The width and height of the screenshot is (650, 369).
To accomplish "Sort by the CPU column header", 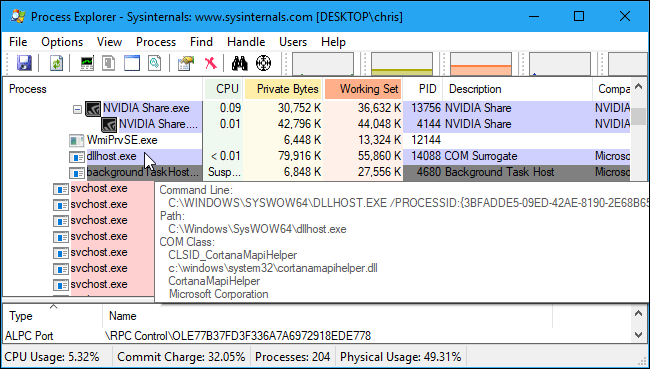I will pyautogui.click(x=224, y=89).
